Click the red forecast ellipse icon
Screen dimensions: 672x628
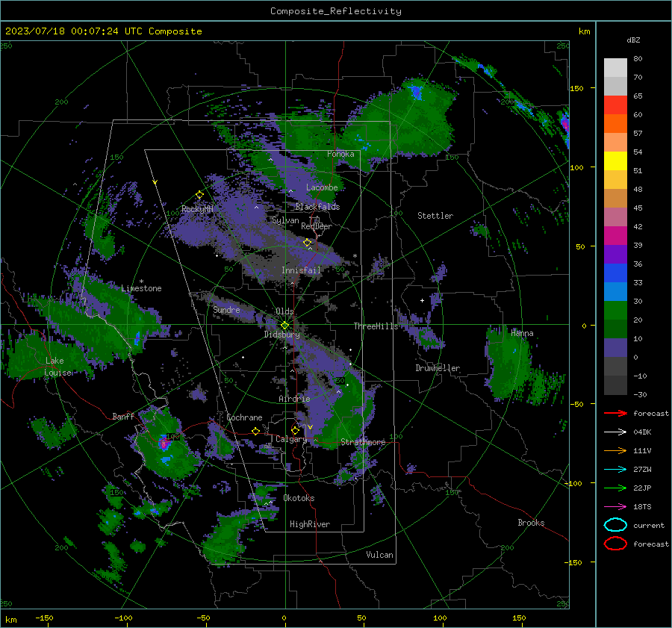point(615,544)
